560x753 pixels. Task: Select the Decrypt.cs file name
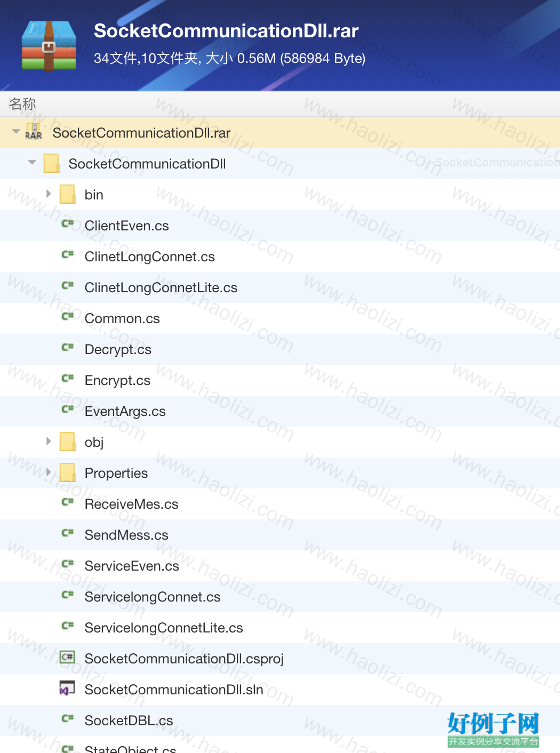point(118,349)
